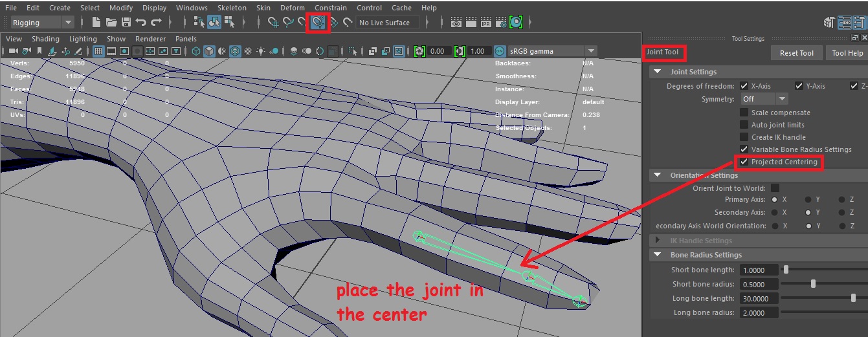Collapse the Bone Radius Settings section
Image resolution: width=868 pixels, height=337 pixels.
tap(658, 255)
